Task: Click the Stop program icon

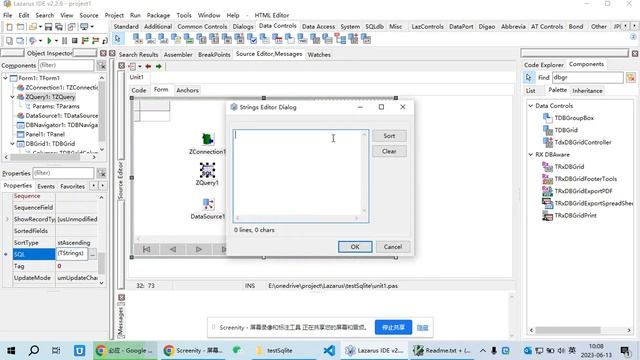Action: [x=74, y=40]
